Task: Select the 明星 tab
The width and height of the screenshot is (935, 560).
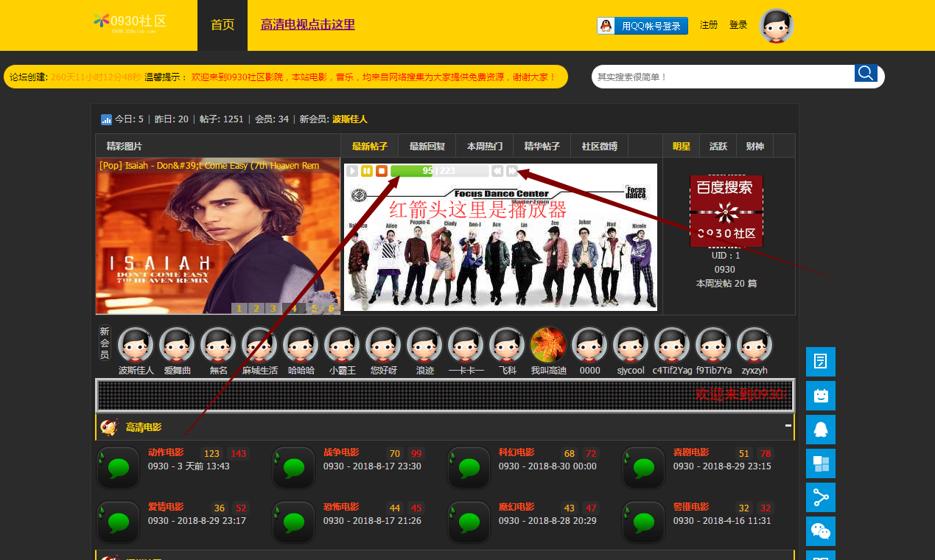Action: pos(682,146)
